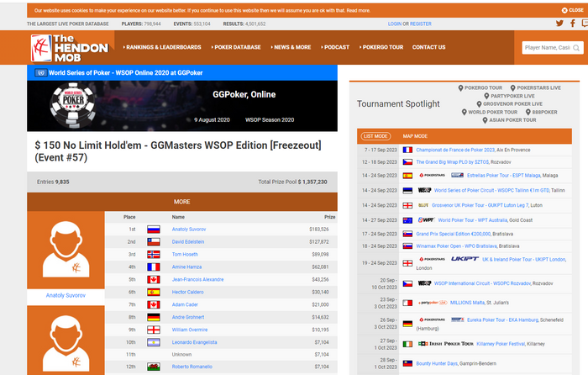
Task: Expand the PokerGO Tour menu
Action: (x=381, y=47)
